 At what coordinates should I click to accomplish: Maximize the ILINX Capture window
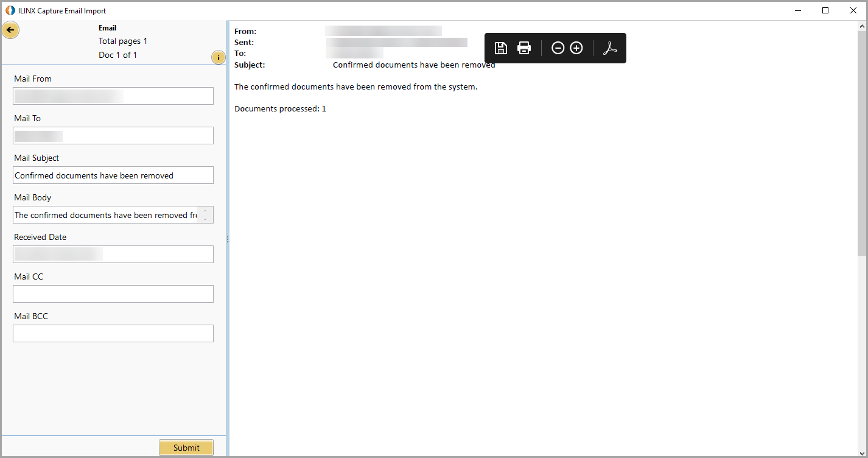tap(825, 10)
